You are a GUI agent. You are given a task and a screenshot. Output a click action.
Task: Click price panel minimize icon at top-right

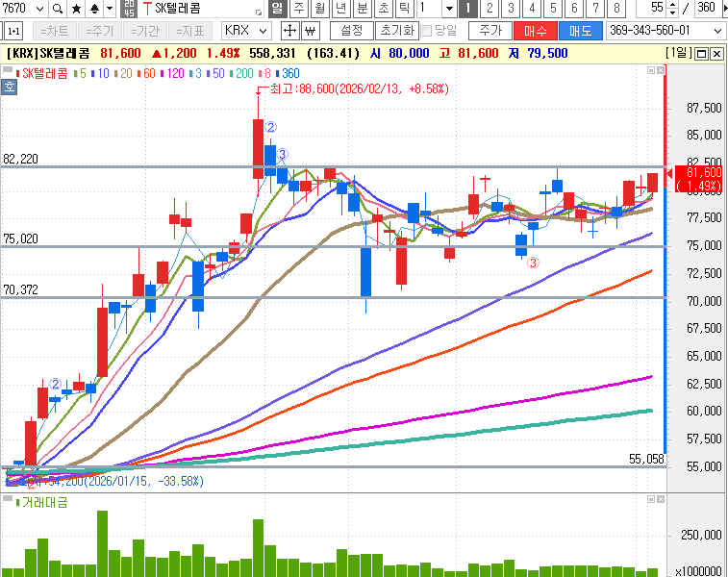point(651,70)
